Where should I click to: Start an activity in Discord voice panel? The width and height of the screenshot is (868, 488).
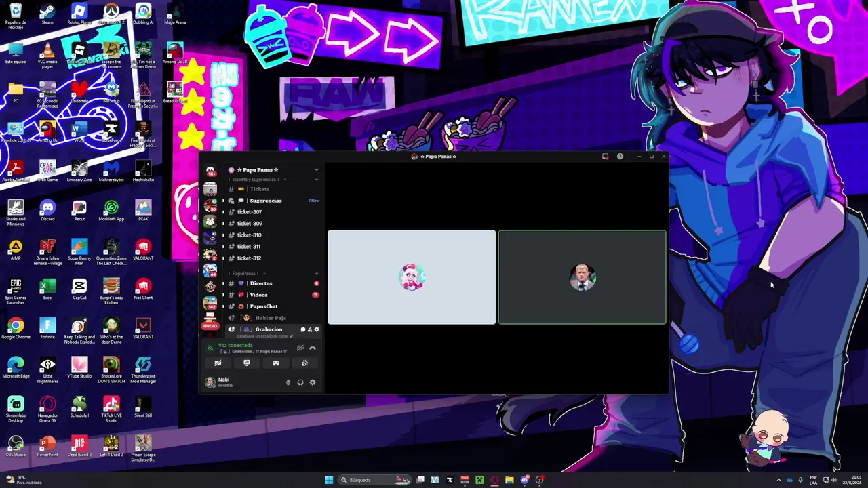pyautogui.click(x=276, y=363)
